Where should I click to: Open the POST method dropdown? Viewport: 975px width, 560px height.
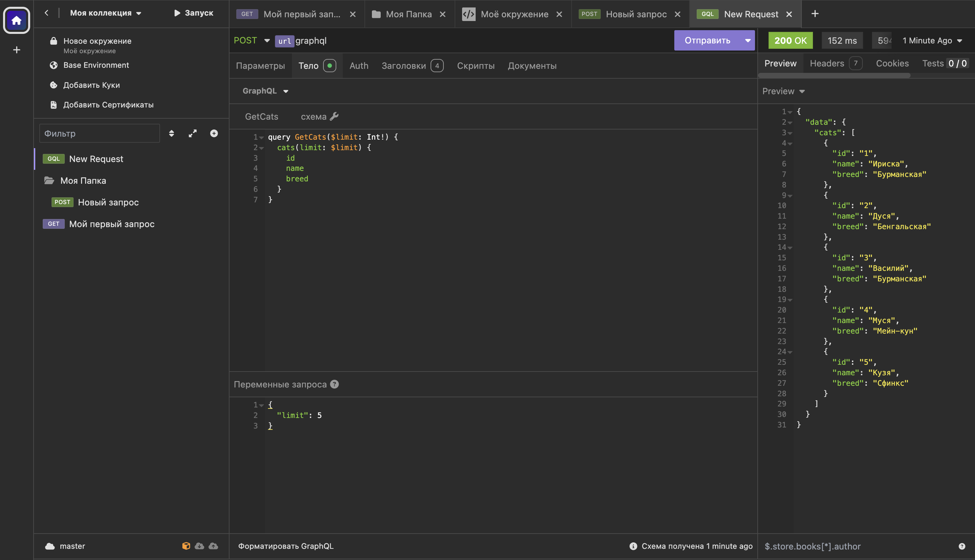[x=267, y=40]
